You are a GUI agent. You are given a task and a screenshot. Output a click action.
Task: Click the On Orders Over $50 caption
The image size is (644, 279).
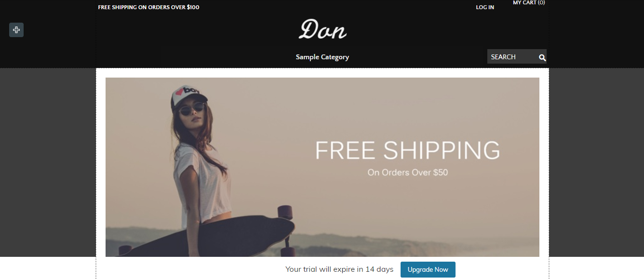(407, 173)
